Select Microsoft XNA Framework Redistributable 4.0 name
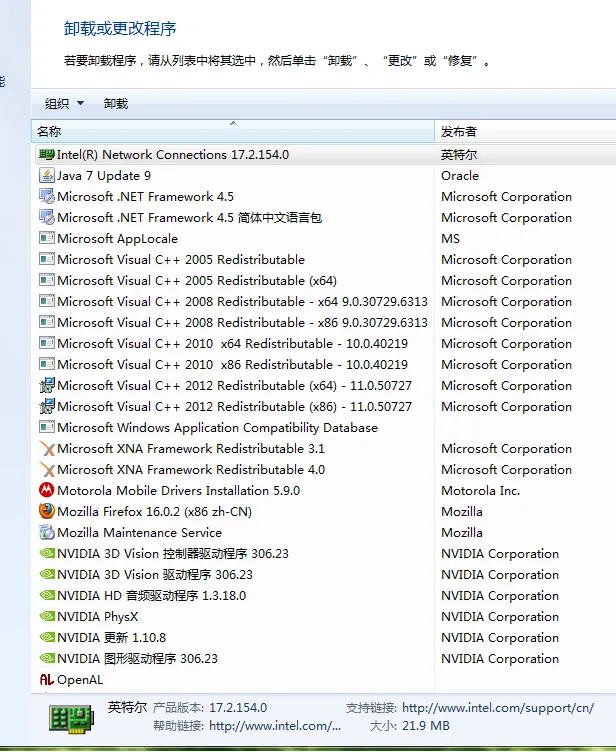616x752 pixels. click(x=191, y=470)
